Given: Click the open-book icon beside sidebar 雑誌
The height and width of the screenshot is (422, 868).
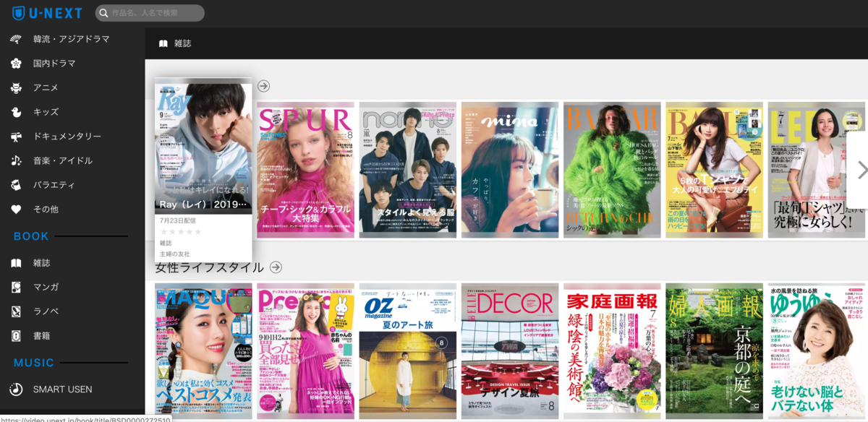Looking at the screenshot, I should (16, 263).
